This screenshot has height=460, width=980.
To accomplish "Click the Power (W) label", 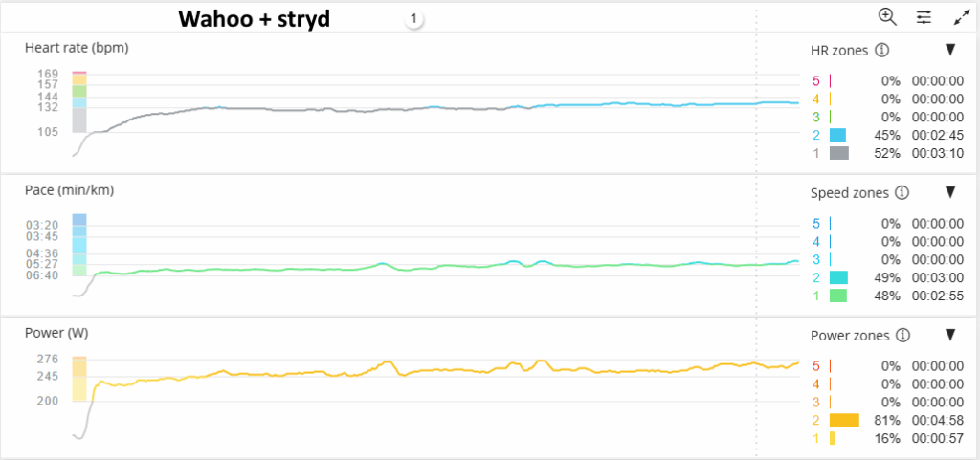I will [56, 333].
